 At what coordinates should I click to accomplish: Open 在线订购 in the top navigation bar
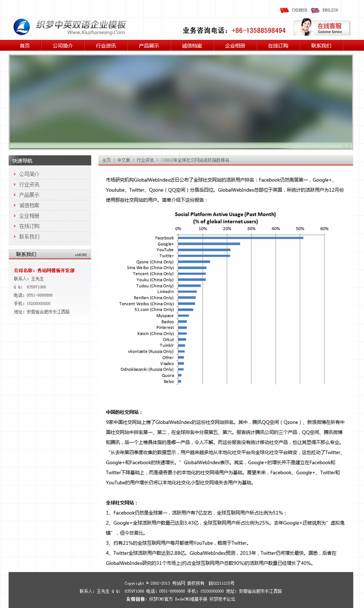click(x=278, y=46)
